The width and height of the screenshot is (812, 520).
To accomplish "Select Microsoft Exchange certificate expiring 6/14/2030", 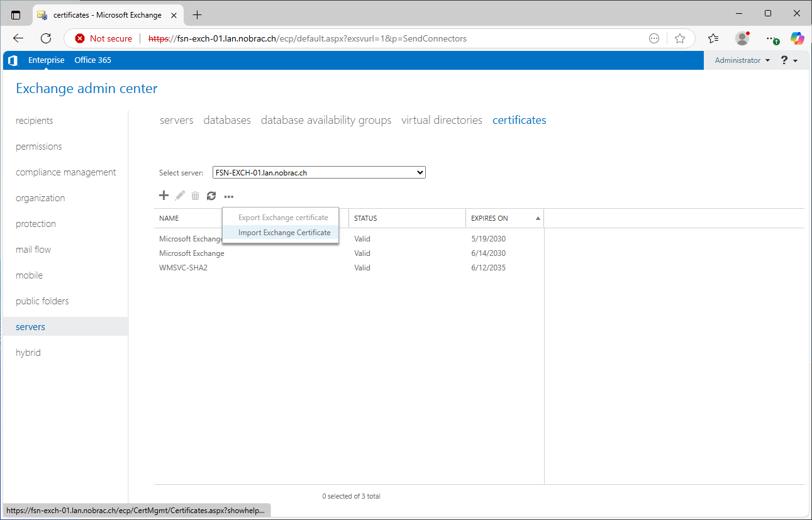I will 348,253.
